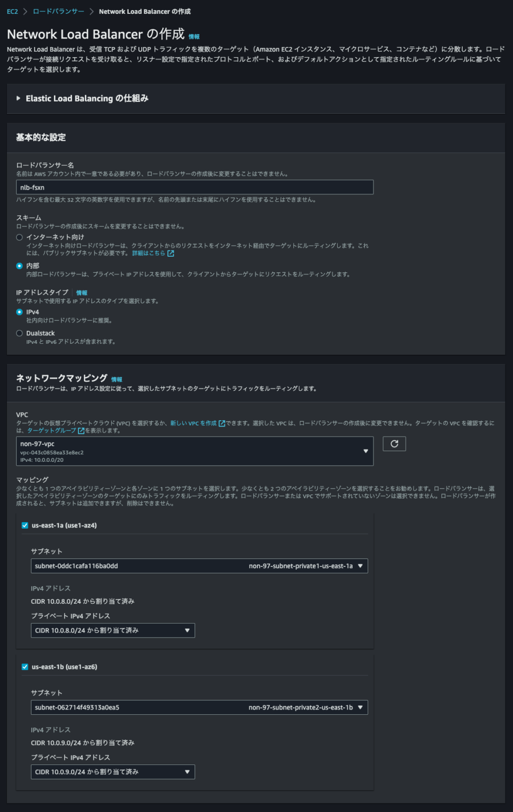Open external link icon after 詳細はこちら
513x812 pixels.
tap(170, 253)
